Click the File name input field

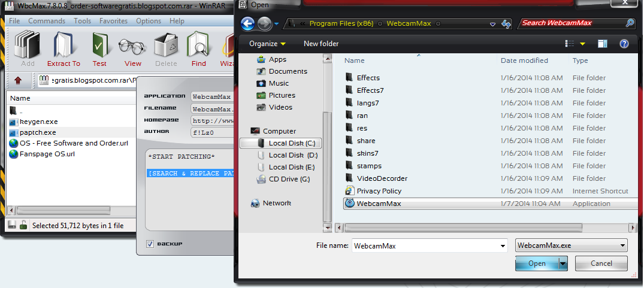[425, 246]
